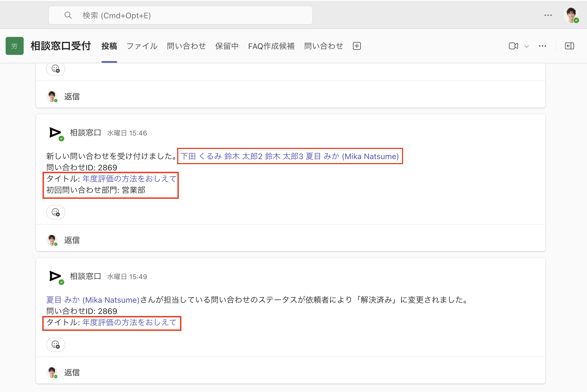
Task: Open 夏目 みか mention in 15:46 post
Action: pyautogui.click(x=352, y=156)
